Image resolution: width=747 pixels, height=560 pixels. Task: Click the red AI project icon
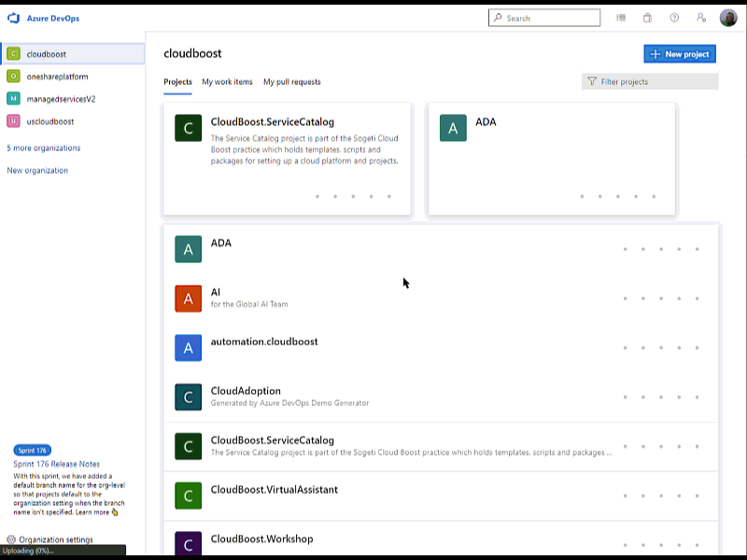(x=189, y=299)
